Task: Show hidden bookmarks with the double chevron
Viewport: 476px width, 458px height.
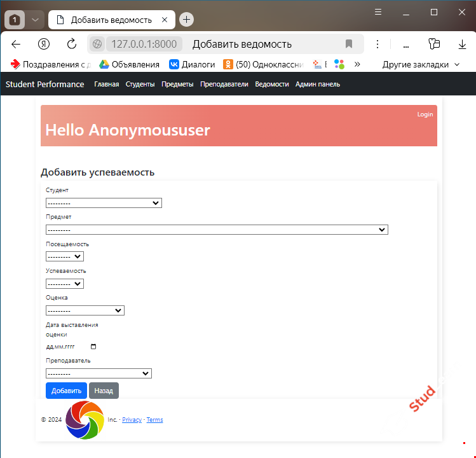Action: [357, 64]
